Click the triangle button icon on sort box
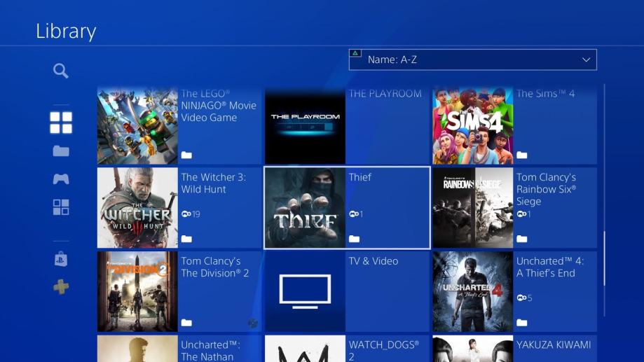This screenshot has width=644, height=362. point(355,53)
